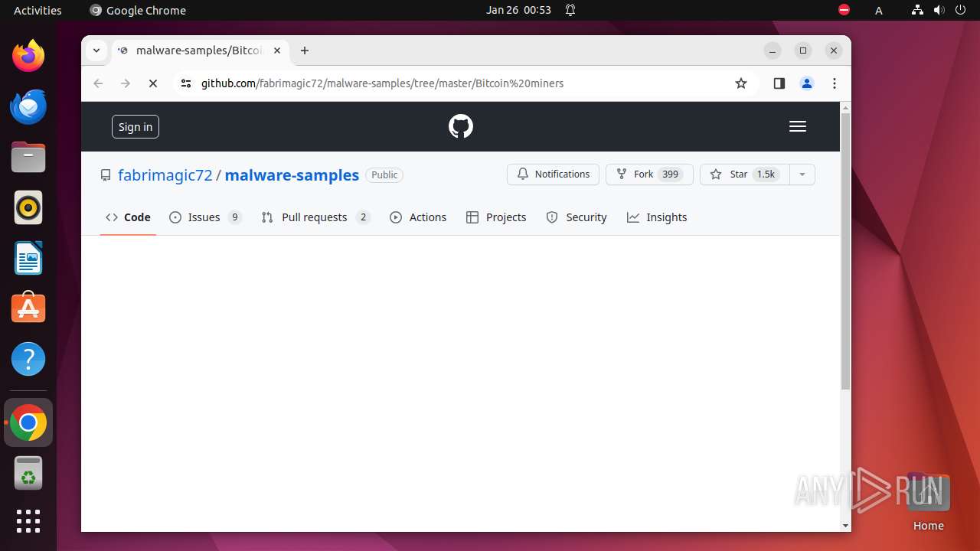Switch to the Code tab

[x=128, y=217]
